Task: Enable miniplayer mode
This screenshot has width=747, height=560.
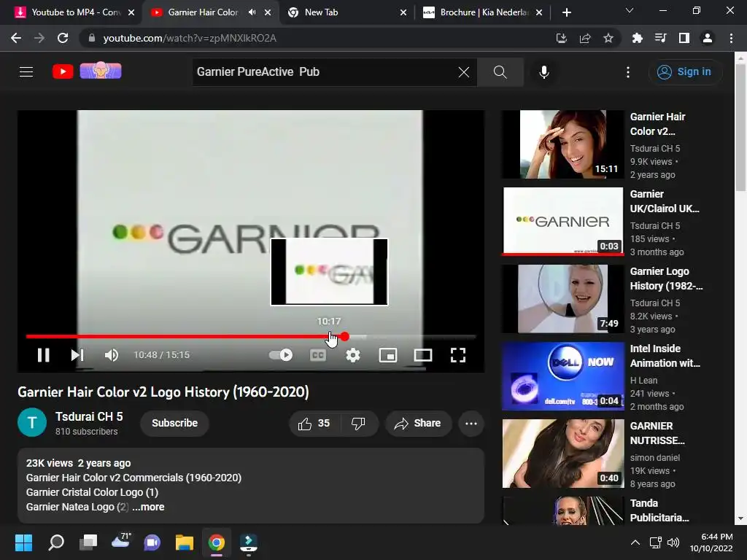Action: (388, 355)
